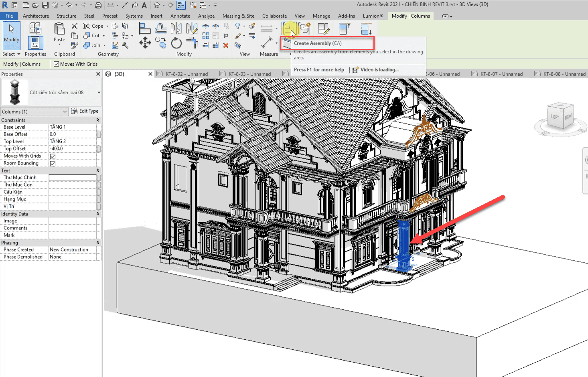The image size is (588, 377).
Task: Open the column type selector dropdown
Action: tap(99, 93)
